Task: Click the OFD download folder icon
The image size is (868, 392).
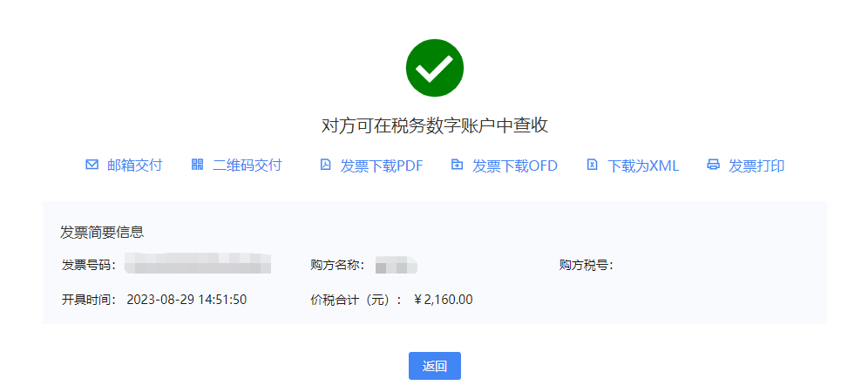Action: pyautogui.click(x=457, y=165)
